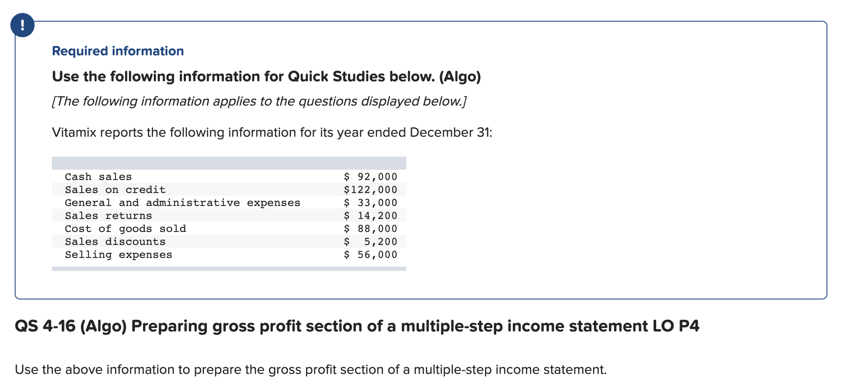Click the $122,000 credit sales amount
Image resolution: width=868 pixels, height=383 pixels.
370,190
